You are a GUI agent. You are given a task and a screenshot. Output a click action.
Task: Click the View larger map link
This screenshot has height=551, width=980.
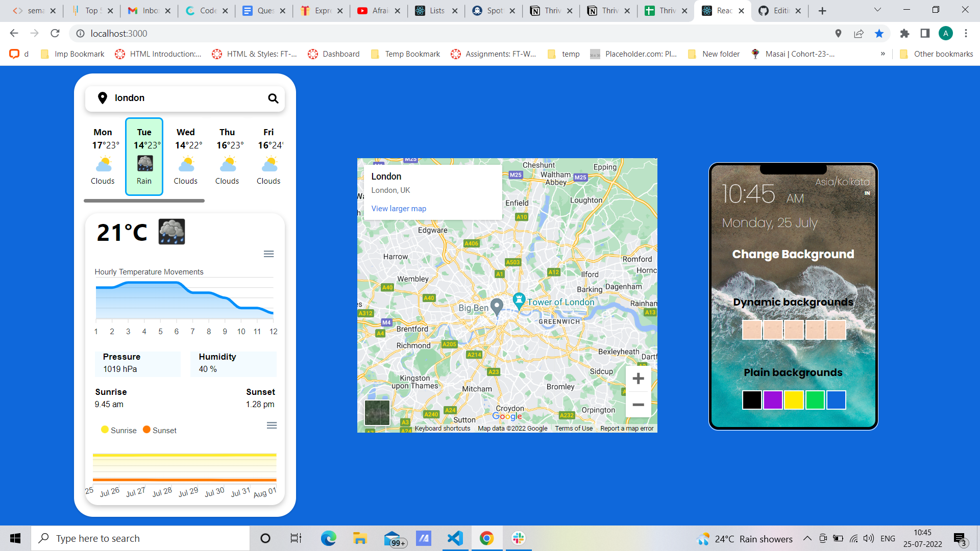click(x=399, y=209)
